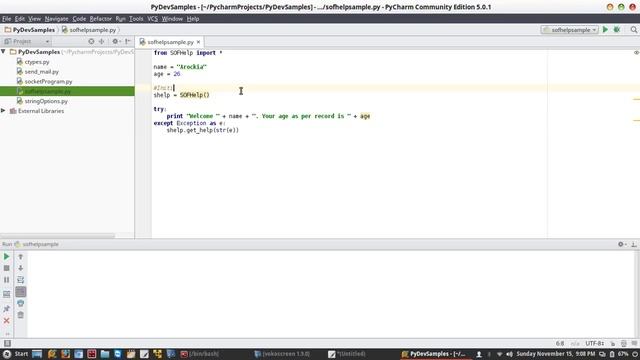Click the volume icon in system tray
Screen dimensions: 640x360
[509, 354]
